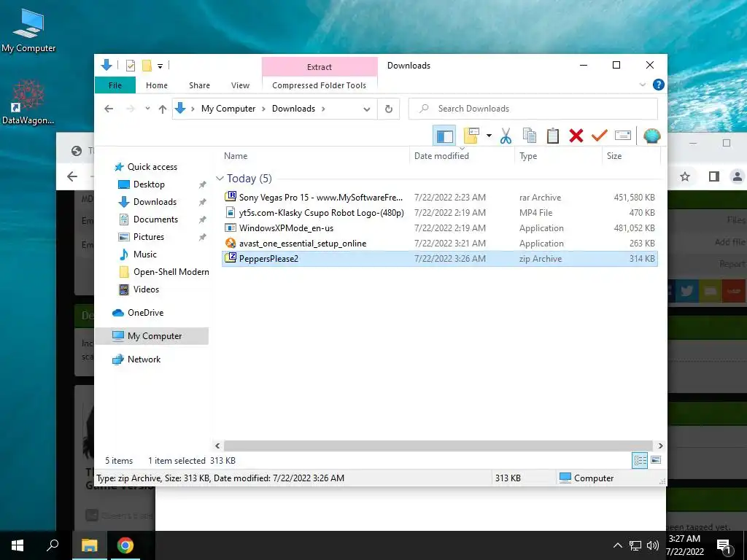Refresh the Downloads folder
The height and width of the screenshot is (560, 747).
pyautogui.click(x=389, y=109)
